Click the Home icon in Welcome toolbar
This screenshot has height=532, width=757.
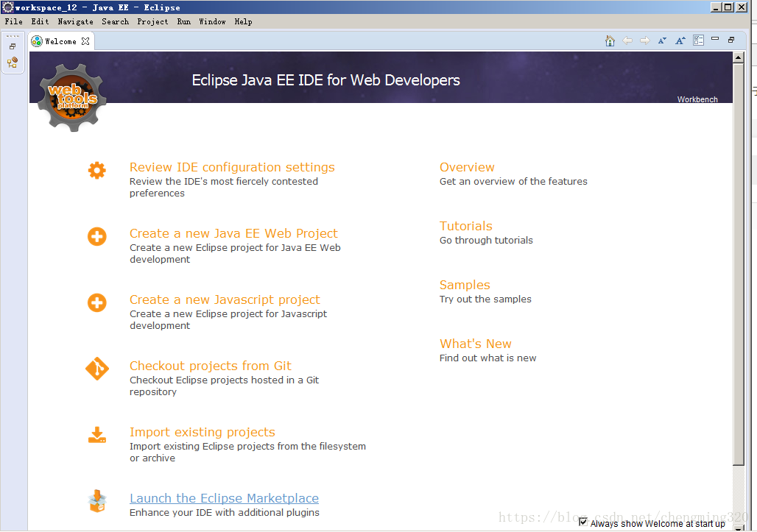coord(610,41)
